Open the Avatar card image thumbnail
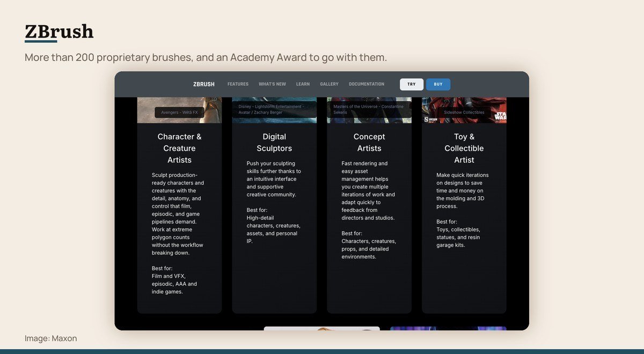Image resolution: width=644 pixels, height=354 pixels. (x=274, y=110)
